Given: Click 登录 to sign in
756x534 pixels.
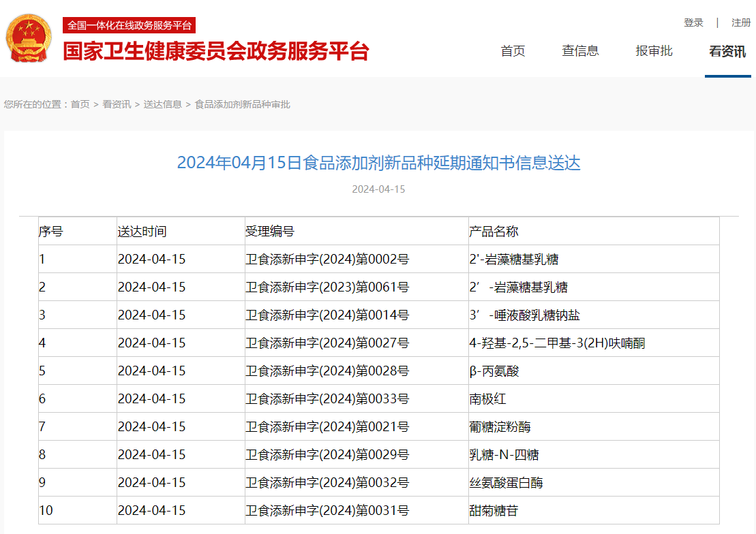Looking at the screenshot, I should pos(693,22).
